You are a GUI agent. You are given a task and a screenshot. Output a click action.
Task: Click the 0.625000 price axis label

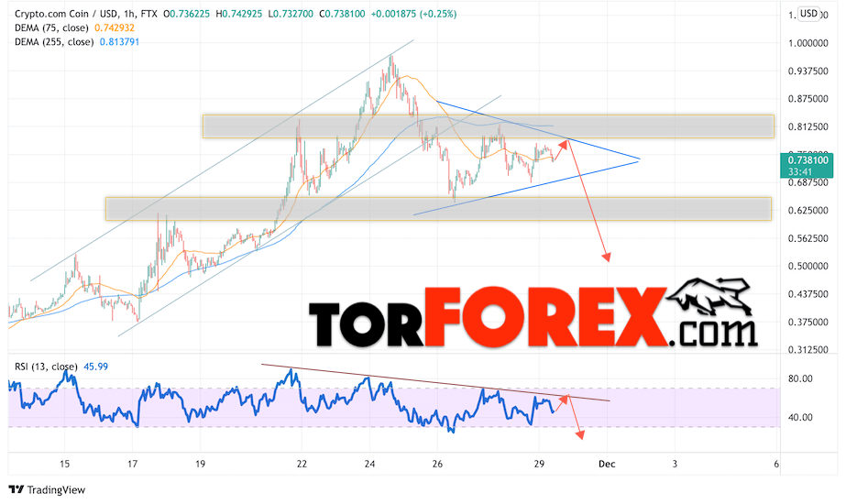click(808, 211)
